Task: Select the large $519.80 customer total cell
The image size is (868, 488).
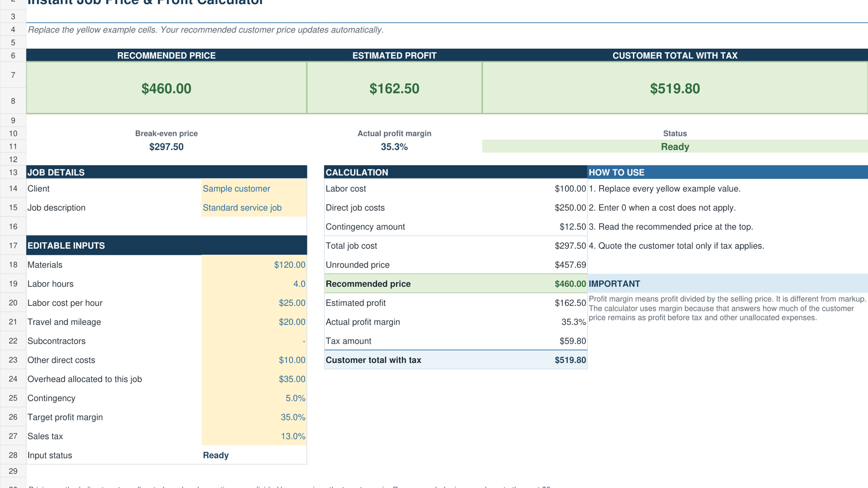Action: tap(675, 88)
